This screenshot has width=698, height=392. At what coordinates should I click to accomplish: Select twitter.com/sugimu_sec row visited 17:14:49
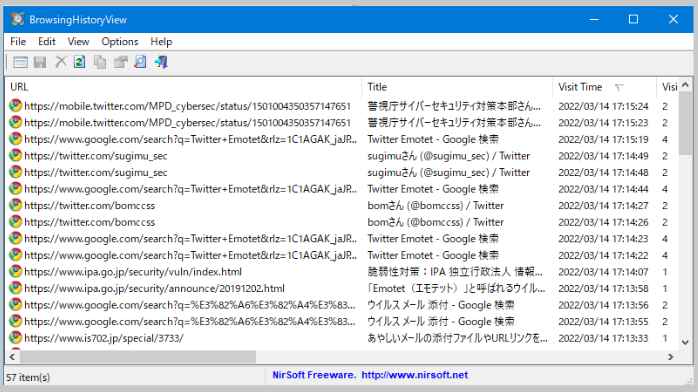coord(343,156)
